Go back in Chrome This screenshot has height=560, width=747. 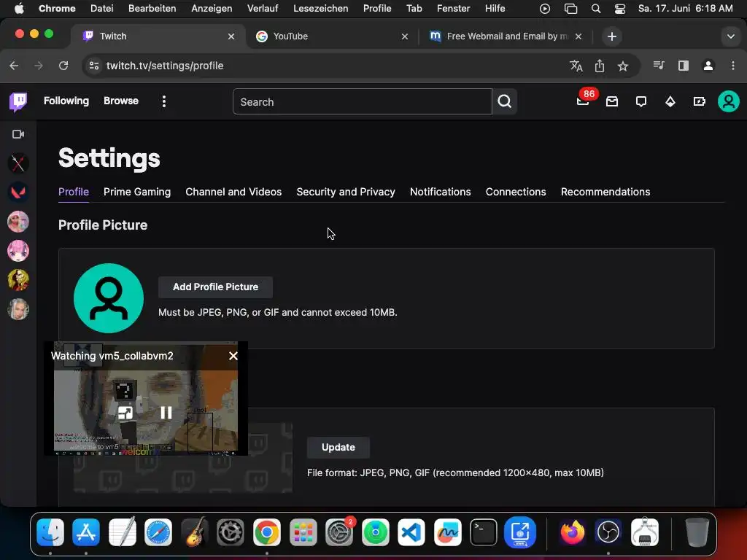[x=15, y=66]
